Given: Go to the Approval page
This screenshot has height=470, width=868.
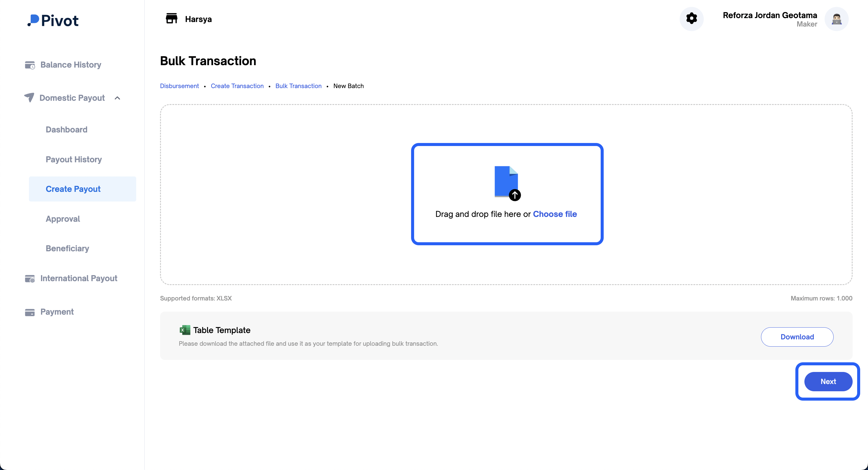Looking at the screenshot, I should pyautogui.click(x=63, y=219).
